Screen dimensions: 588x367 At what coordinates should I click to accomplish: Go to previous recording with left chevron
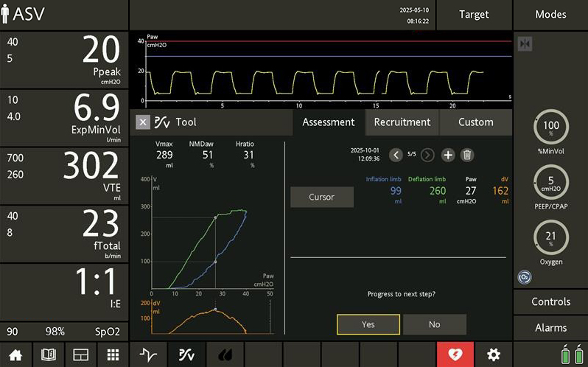point(396,155)
